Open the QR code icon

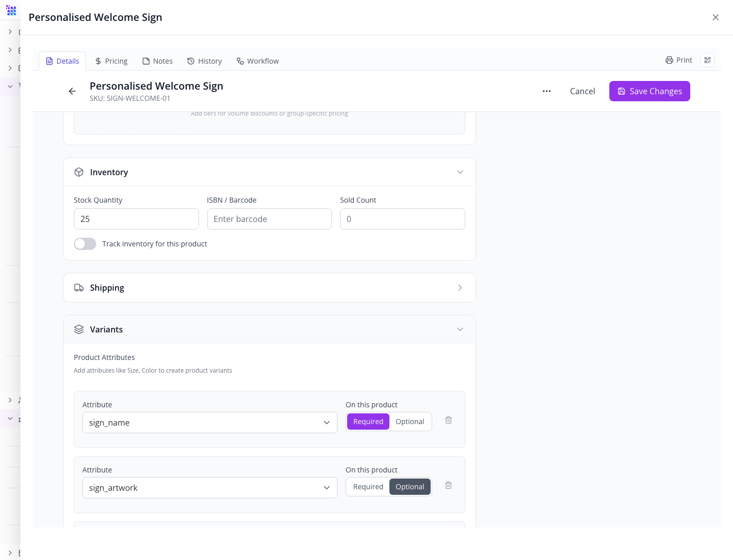708,60
